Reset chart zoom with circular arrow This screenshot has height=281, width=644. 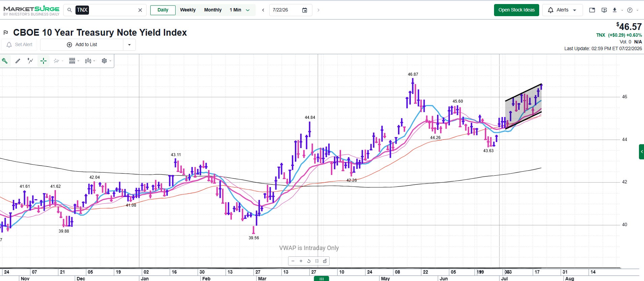pos(309,261)
